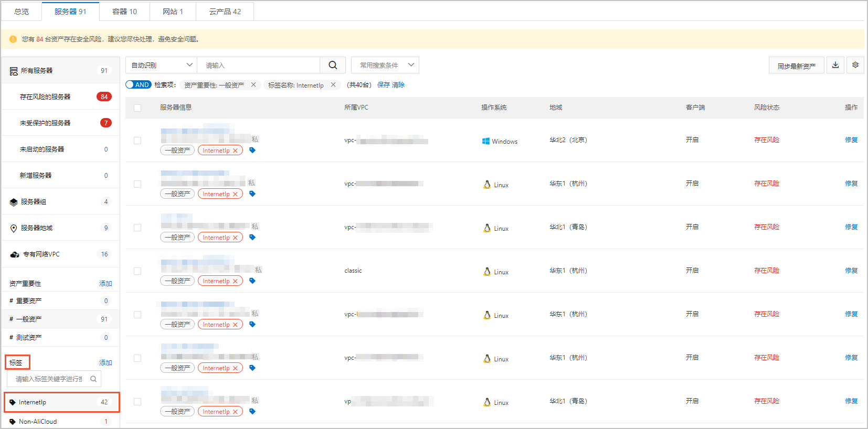The width and height of the screenshot is (868, 429).
Task: Select checkbox for the classic VPC row
Action: click(x=137, y=271)
